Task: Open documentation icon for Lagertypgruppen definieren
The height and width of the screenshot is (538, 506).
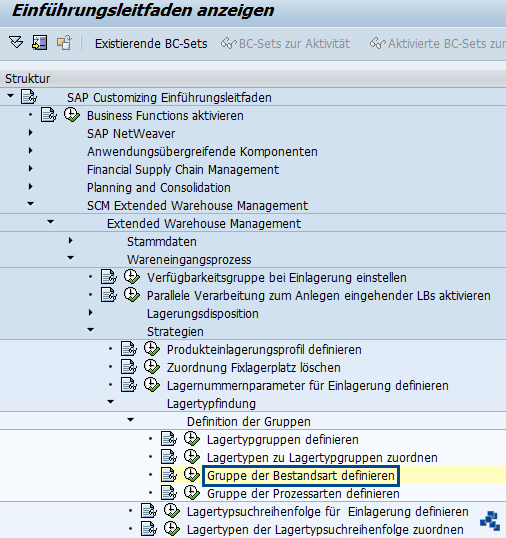Action: pos(169,439)
